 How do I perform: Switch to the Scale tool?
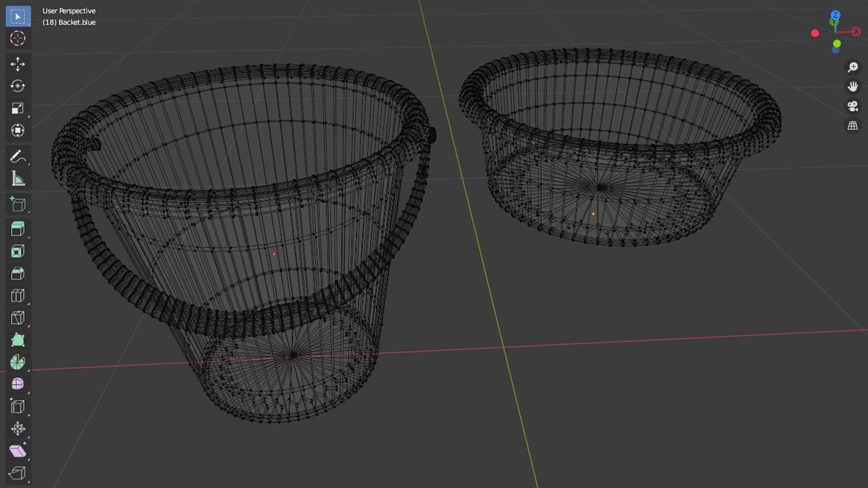pos(18,108)
